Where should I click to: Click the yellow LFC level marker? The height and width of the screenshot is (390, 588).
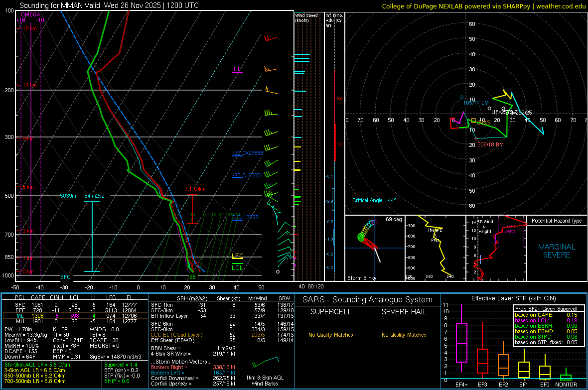[x=237, y=256]
